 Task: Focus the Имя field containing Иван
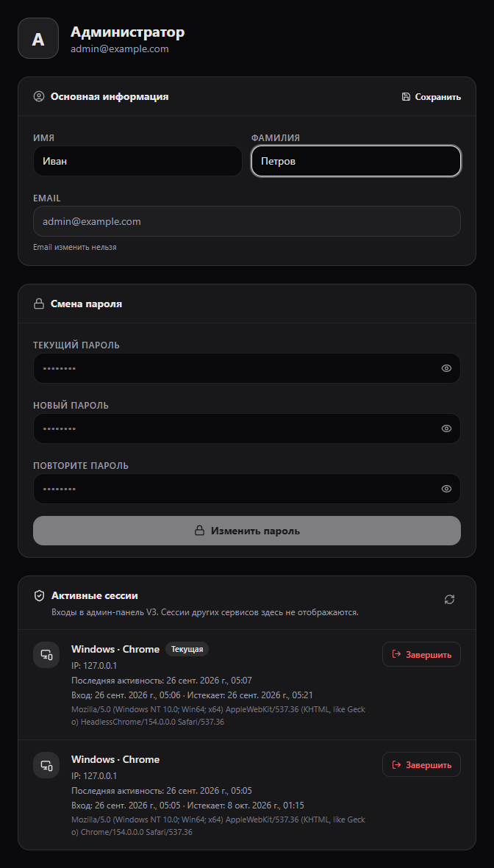coord(138,161)
